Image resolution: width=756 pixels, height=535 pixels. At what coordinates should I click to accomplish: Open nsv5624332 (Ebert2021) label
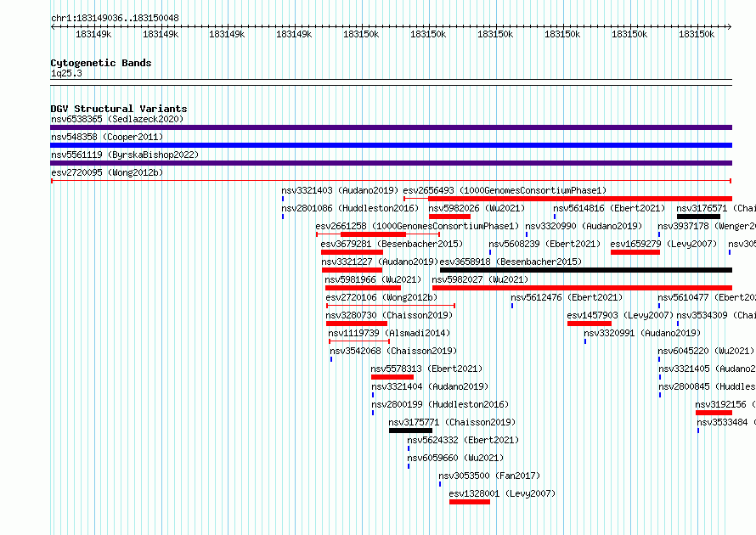(x=463, y=440)
